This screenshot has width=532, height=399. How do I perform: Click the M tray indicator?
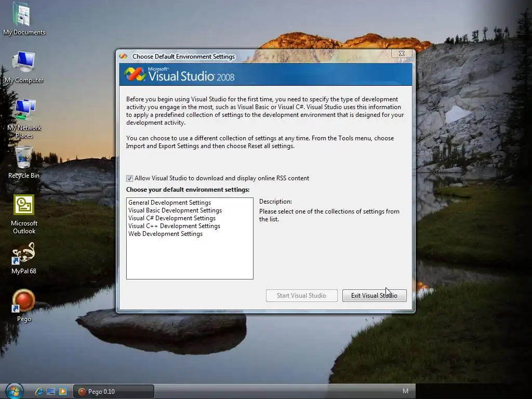(x=405, y=391)
